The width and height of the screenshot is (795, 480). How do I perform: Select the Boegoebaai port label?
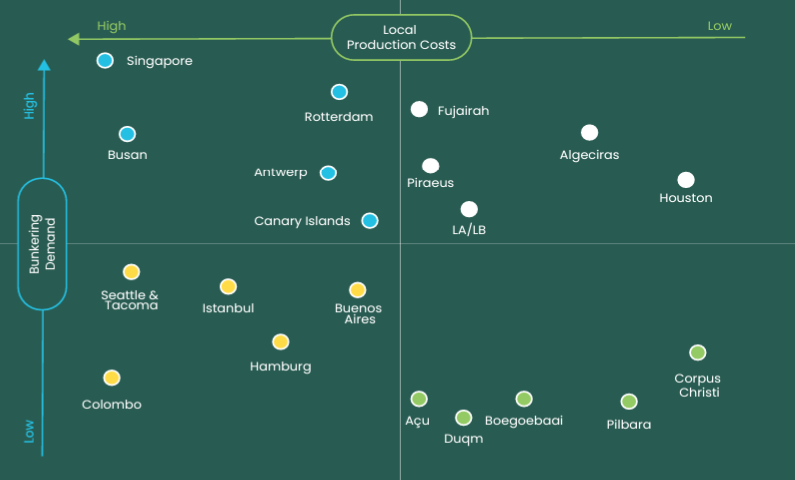pyautogui.click(x=524, y=421)
